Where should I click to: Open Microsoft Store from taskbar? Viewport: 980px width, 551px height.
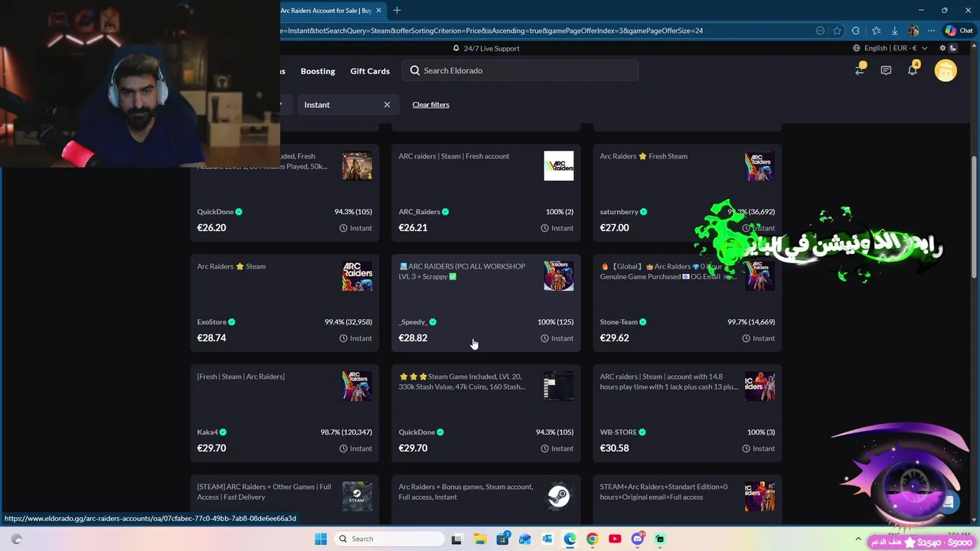[x=502, y=539]
